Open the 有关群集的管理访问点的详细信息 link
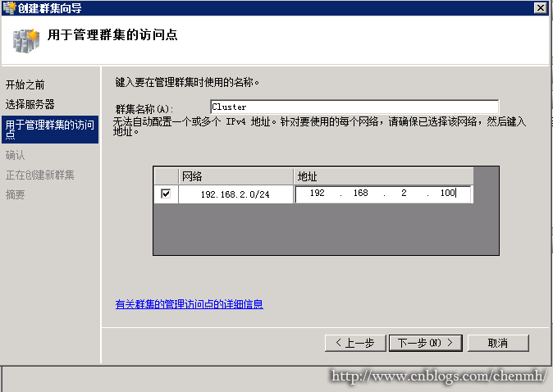Screen dimensions: 553x392 (189, 304)
